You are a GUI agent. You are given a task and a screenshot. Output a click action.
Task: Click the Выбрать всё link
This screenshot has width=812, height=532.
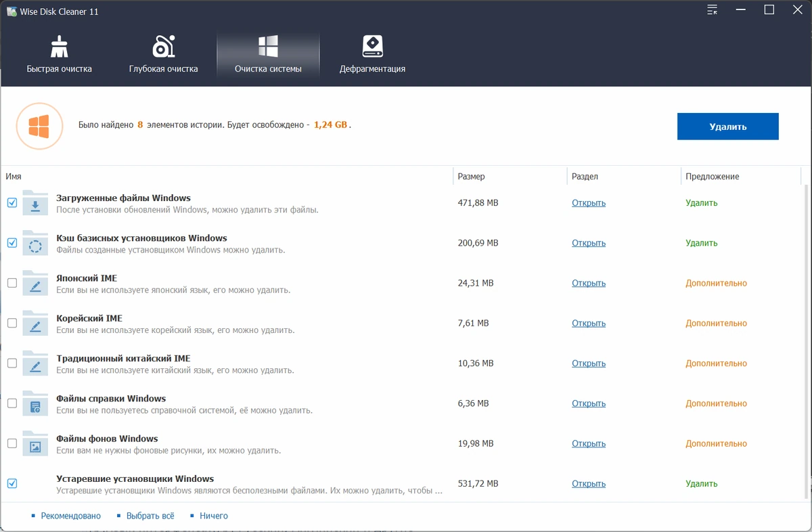click(150, 516)
